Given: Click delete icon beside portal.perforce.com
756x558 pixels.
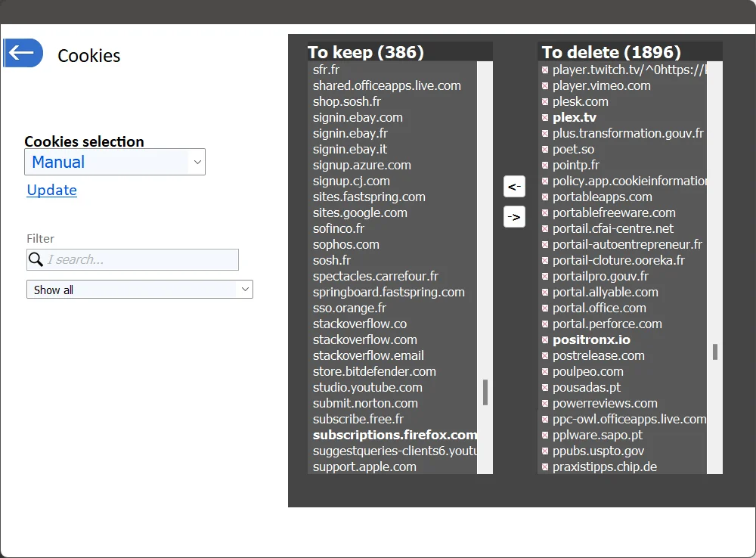Looking at the screenshot, I should [x=545, y=324].
